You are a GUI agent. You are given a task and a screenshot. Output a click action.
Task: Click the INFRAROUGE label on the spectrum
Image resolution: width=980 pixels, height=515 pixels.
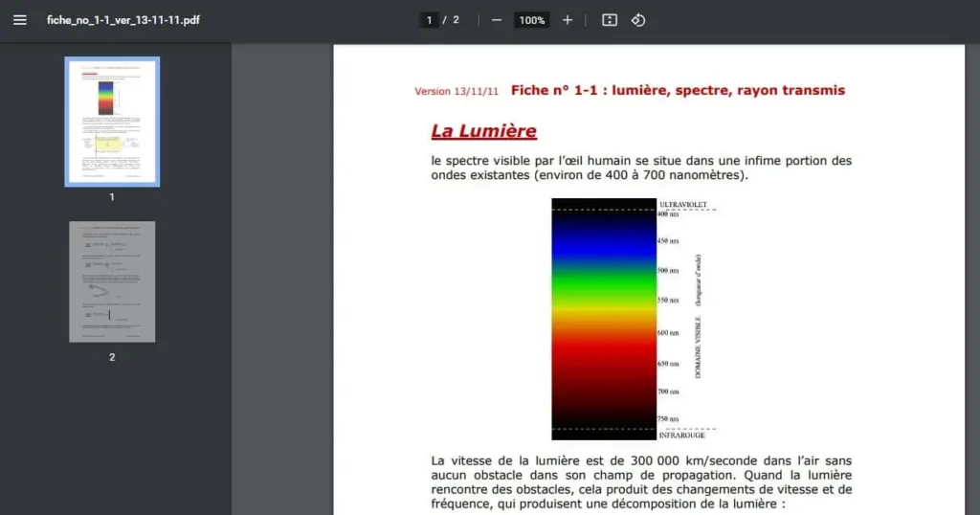click(681, 435)
